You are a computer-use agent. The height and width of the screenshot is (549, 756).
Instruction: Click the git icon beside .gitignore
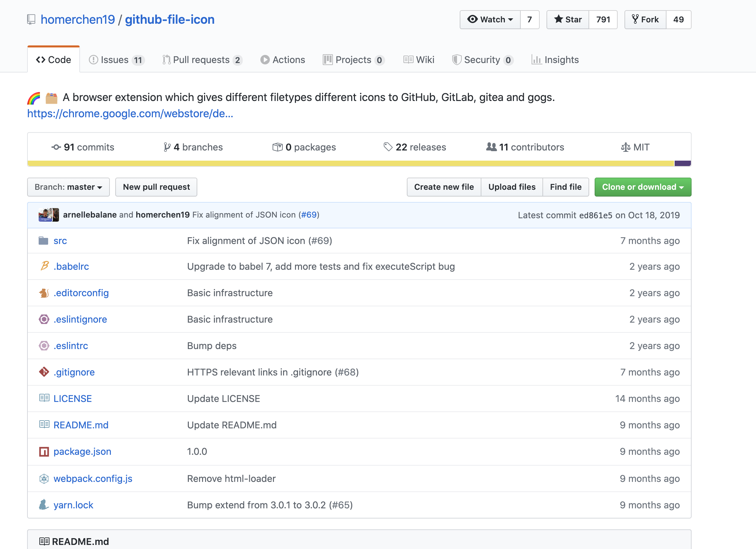click(x=44, y=372)
